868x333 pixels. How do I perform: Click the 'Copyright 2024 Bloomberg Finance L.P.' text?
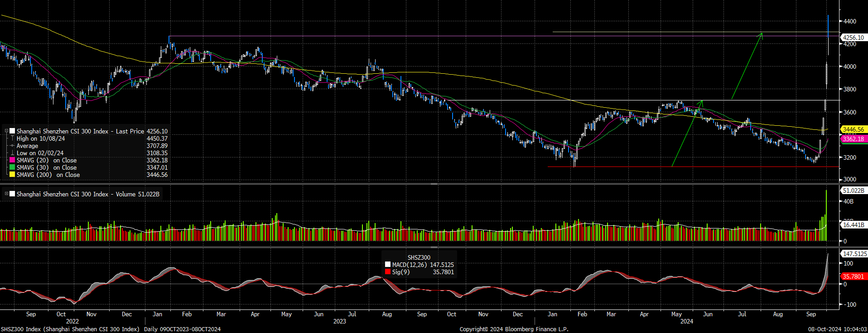click(514, 329)
